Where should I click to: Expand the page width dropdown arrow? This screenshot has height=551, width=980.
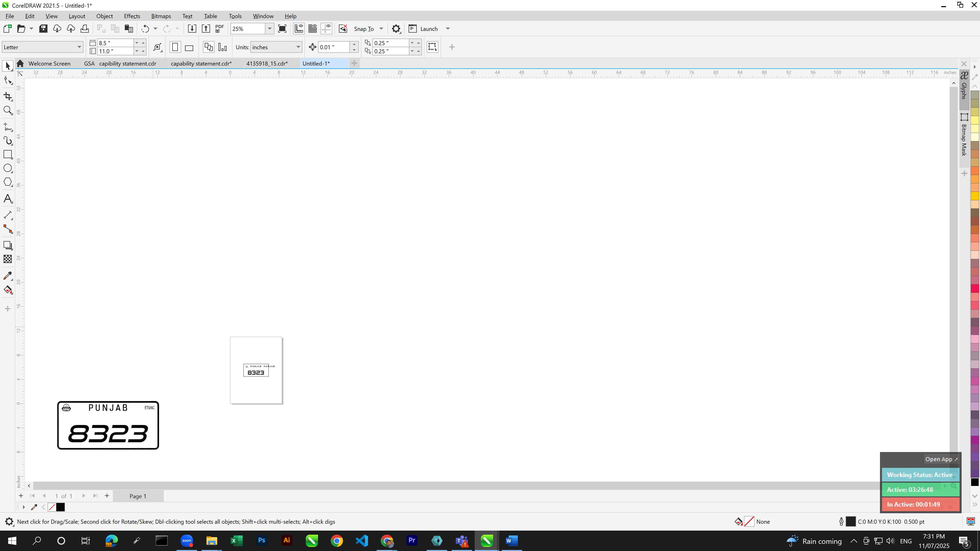[x=137, y=43]
